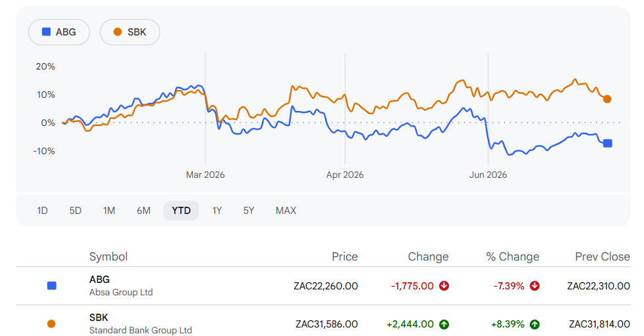
Task: Select the 1Y time range
Action: pos(217,211)
